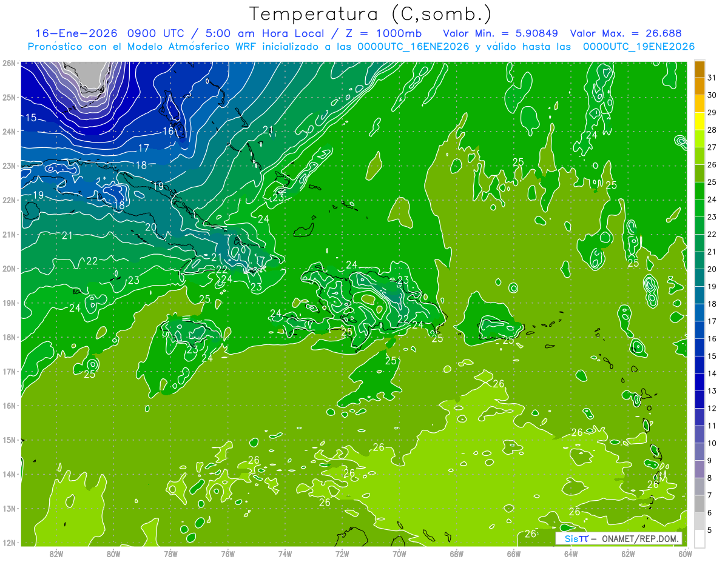Click the time text '0900 UTC'
Screen dimensions: 728x562
tap(157, 33)
